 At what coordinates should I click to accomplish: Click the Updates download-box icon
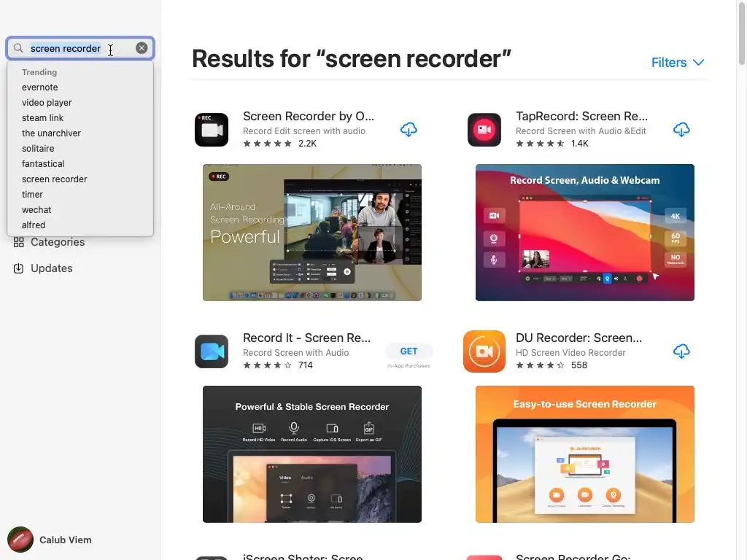[18, 268]
